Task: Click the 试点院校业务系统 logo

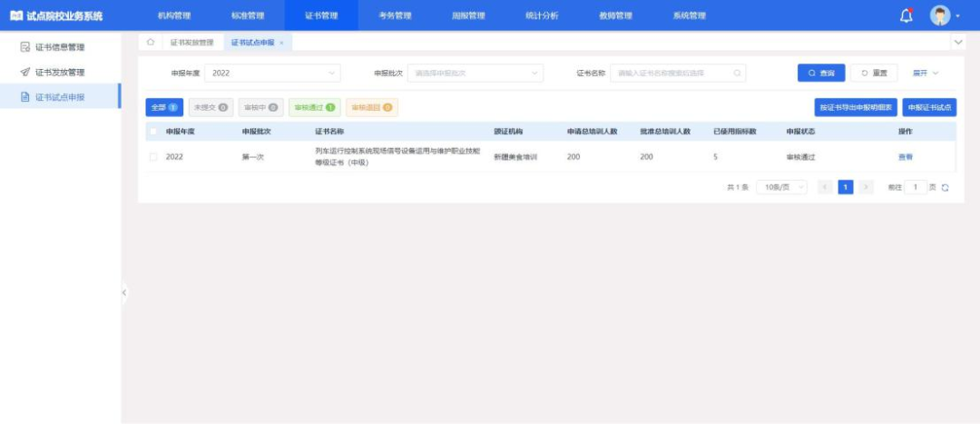Action: (x=56, y=15)
